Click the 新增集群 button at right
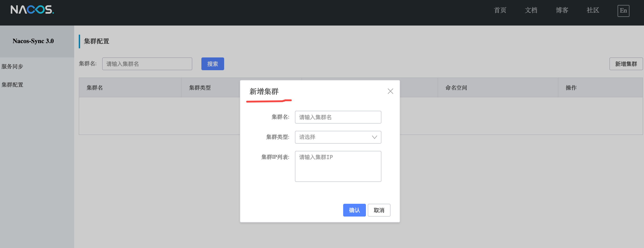Viewport: 644px width, 248px height. point(626,64)
